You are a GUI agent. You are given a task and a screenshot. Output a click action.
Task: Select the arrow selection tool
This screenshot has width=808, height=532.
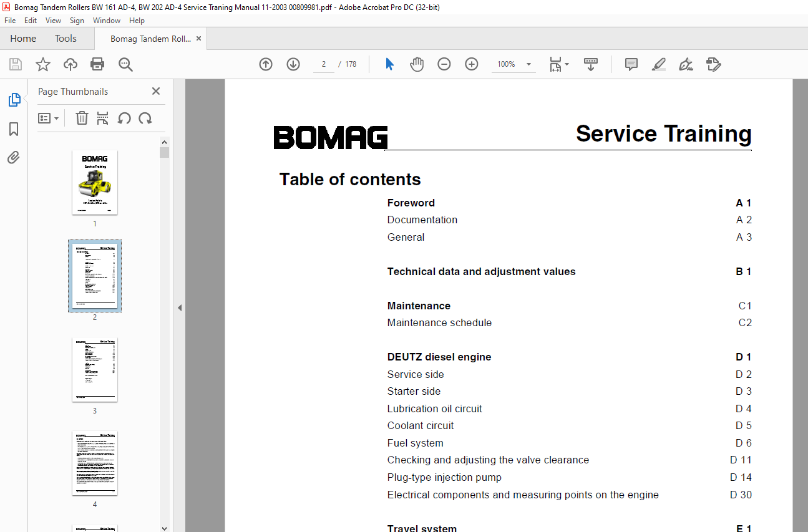coord(390,64)
